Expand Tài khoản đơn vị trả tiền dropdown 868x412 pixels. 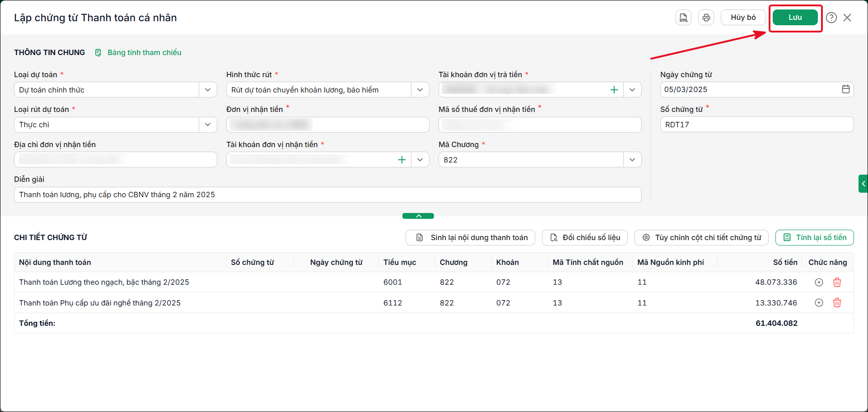click(x=632, y=90)
